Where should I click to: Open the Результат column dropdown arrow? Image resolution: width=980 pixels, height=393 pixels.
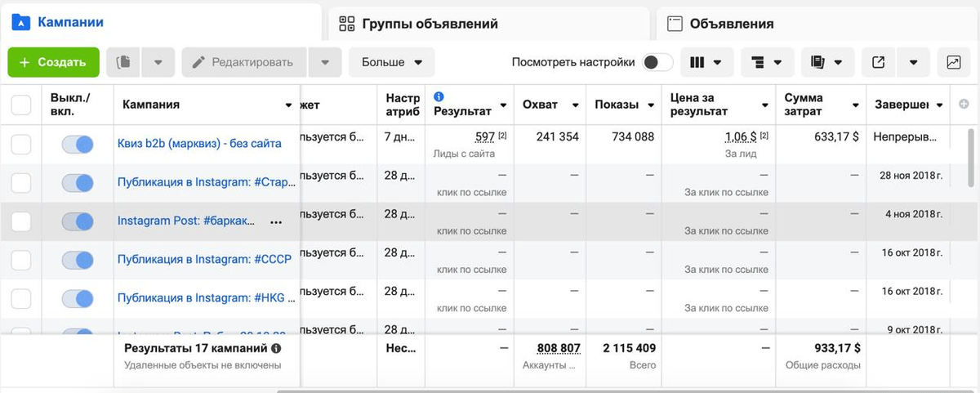[503, 105]
